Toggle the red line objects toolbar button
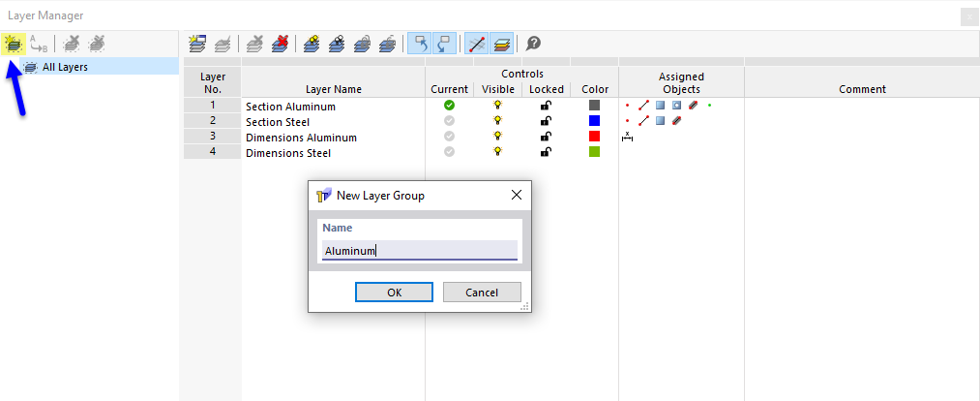Image resolution: width=980 pixels, height=401 pixels. point(477,44)
